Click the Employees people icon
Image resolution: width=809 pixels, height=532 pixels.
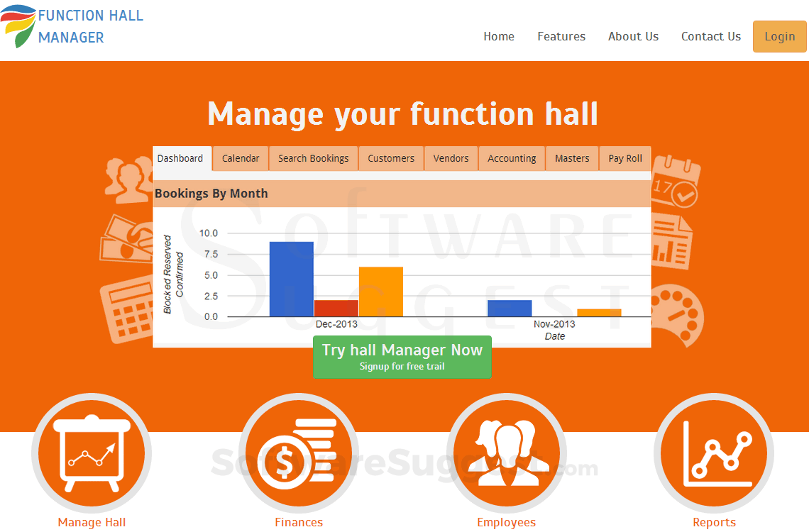pos(506,454)
